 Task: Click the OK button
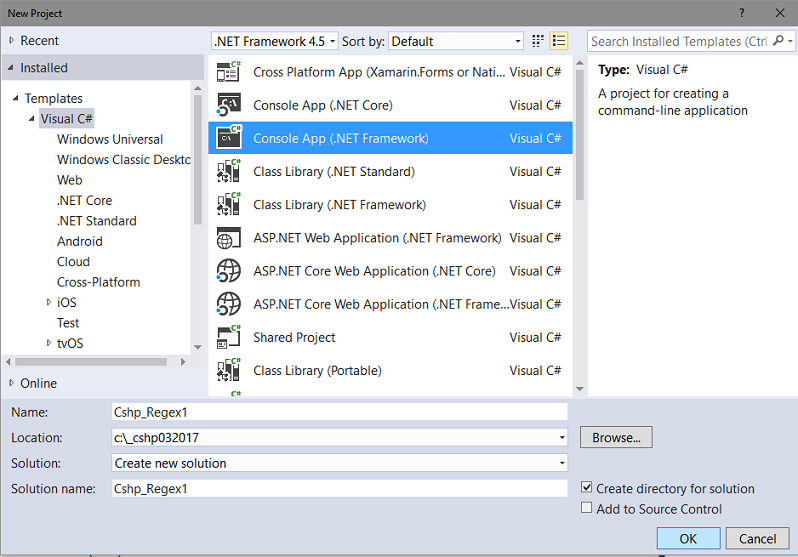(689, 539)
